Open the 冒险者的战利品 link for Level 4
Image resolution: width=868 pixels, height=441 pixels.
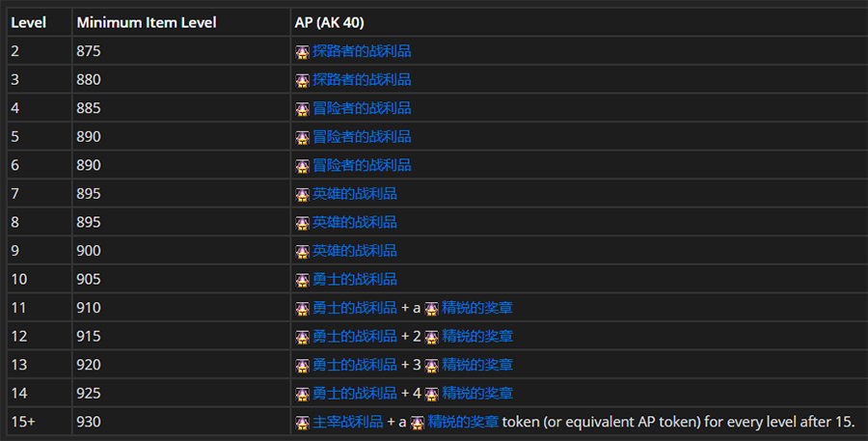point(362,108)
